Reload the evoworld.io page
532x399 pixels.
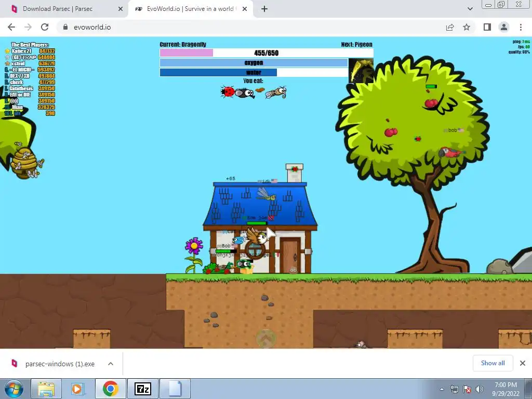point(45,27)
